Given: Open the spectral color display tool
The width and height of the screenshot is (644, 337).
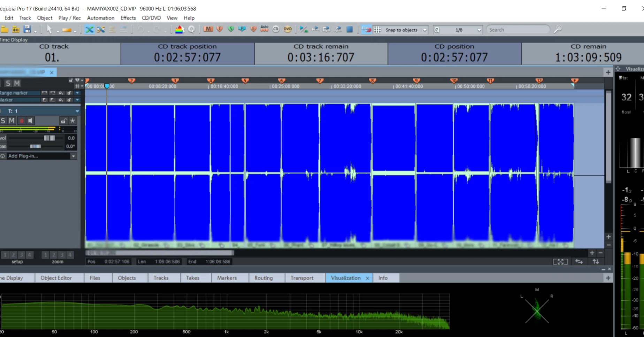Looking at the screenshot, I should click(179, 30).
